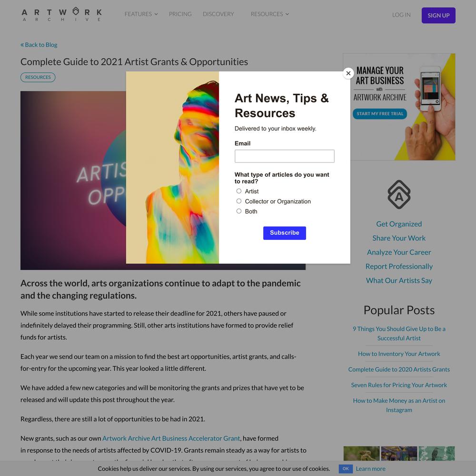Click the Resources category tag
The width and height of the screenshot is (476, 476).
pyautogui.click(x=38, y=78)
